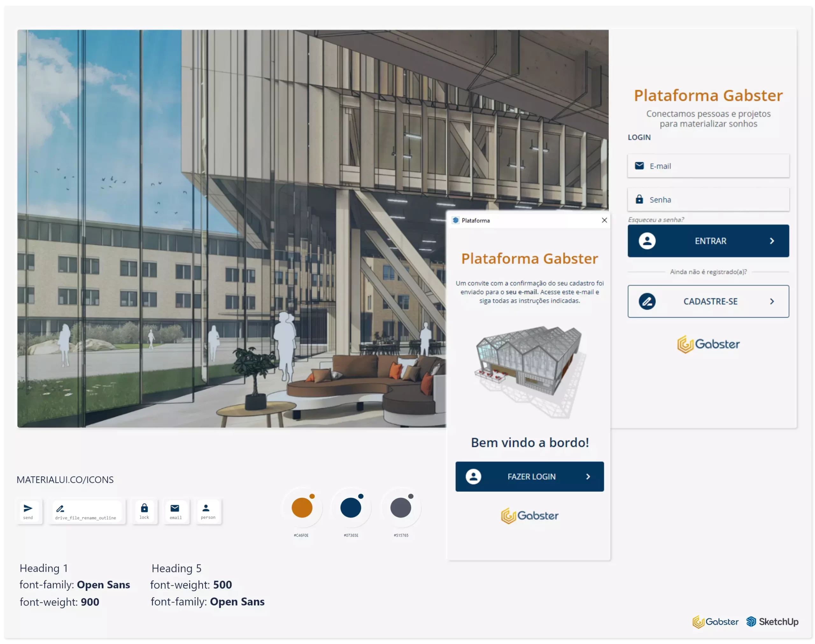Open the Esqueceu a senha? link

point(656,219)
